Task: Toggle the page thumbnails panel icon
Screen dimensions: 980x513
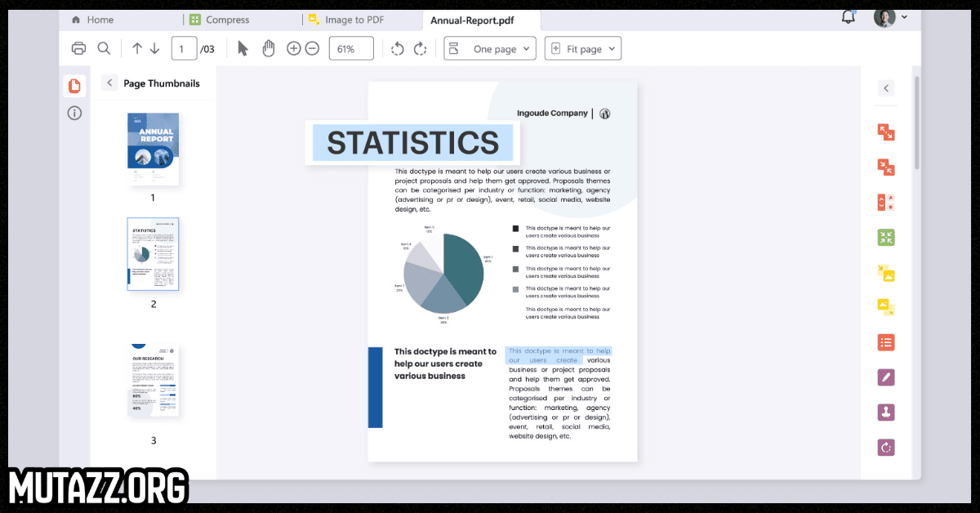Action: (74, 86)
